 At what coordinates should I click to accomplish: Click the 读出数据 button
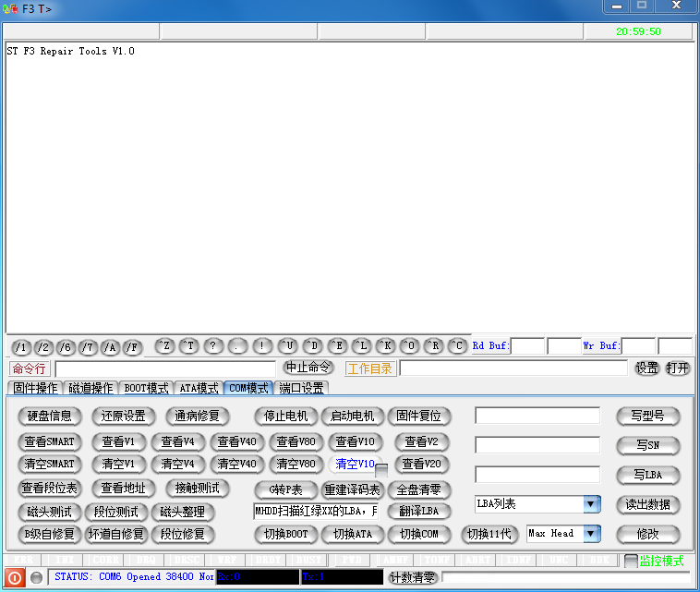[647, 505]
